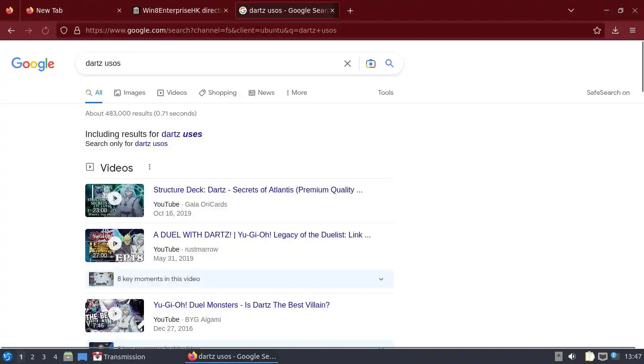Viewport: 644px width, 364px height.
Task: Open volume control in system tray
Action: [x=572, y=356]
